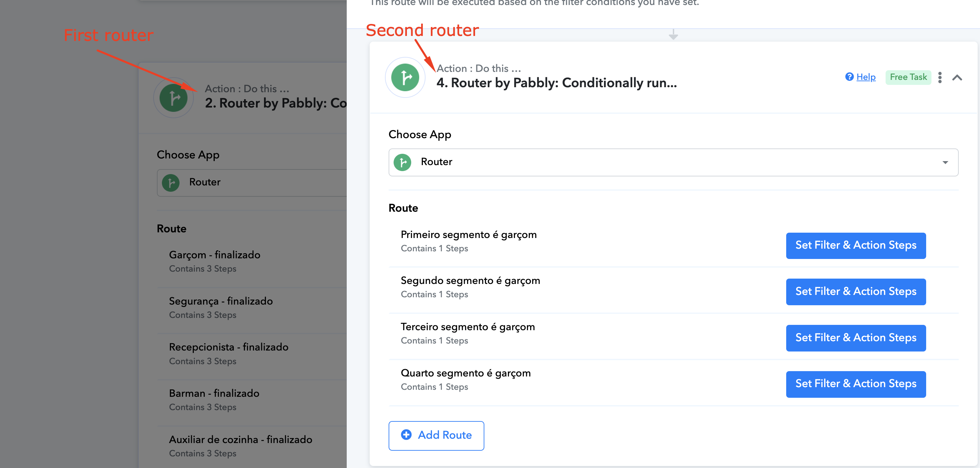The width and height of the screenshot is (980, 468).
Task: Set filter for Quarto segmento é garçom
Action: [856, 384]
